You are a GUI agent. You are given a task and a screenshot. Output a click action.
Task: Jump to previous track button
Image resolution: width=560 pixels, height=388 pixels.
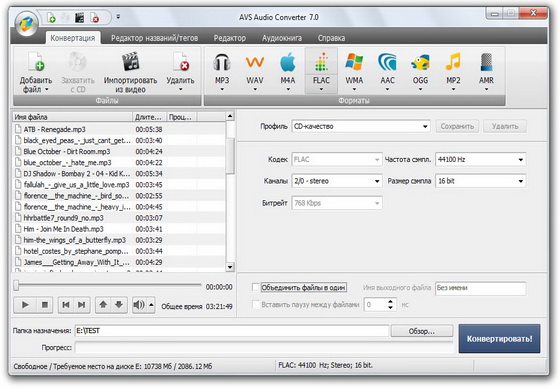pos(66,305)
